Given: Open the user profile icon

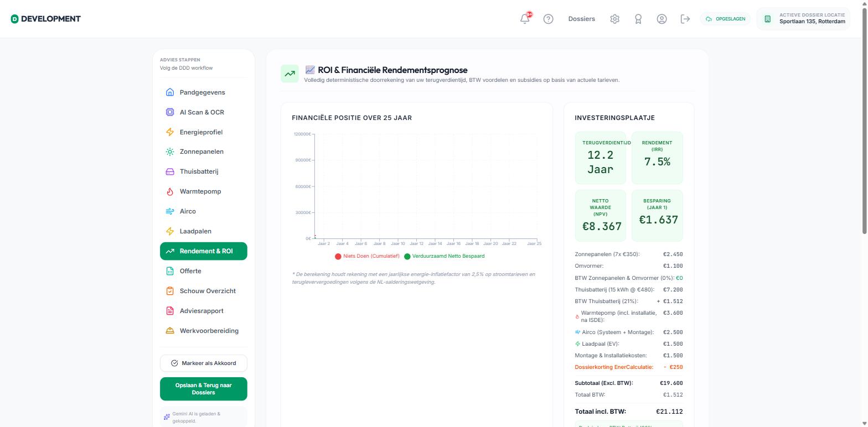Looking at the screenshot, I should click(x=662, y=19).
